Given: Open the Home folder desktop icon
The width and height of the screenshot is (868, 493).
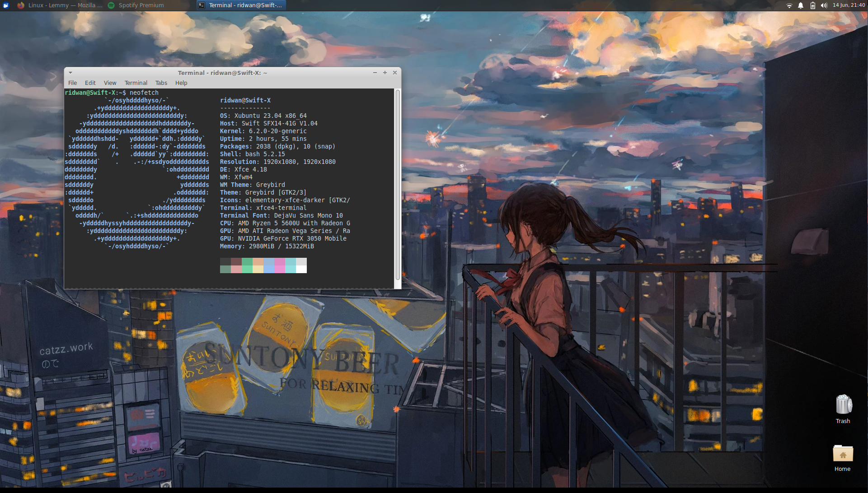Looking at the screenshot, I should (843, 455).
